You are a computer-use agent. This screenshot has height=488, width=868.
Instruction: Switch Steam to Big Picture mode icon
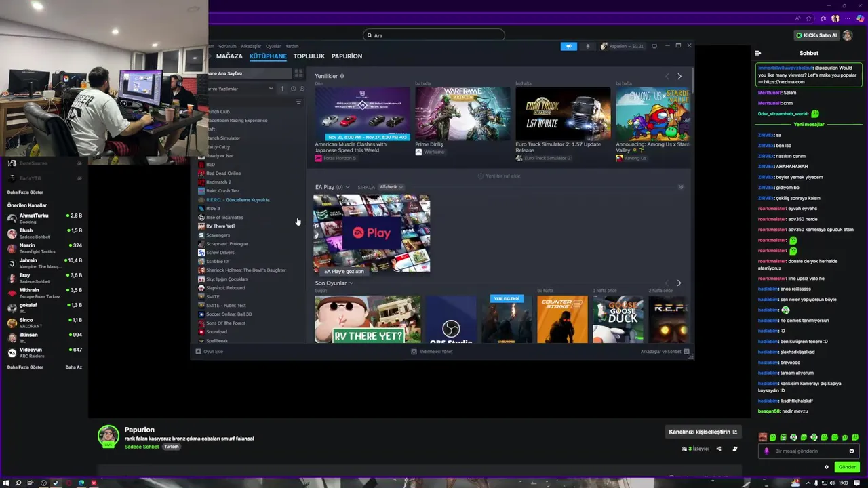(654, 46)
